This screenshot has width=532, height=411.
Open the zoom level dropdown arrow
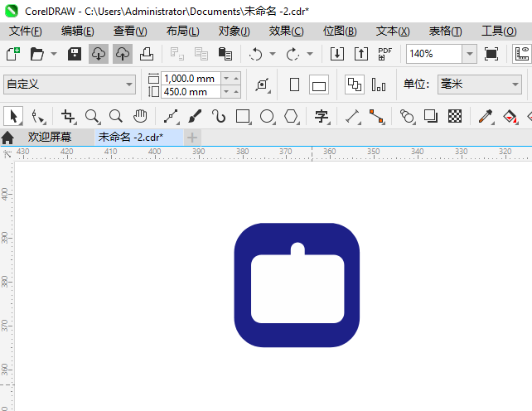(470, 54)
